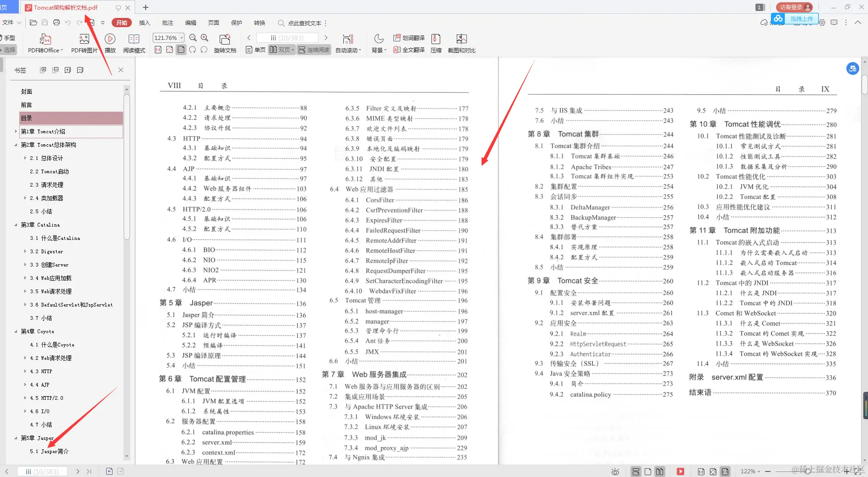Collapse 第3章 Catalina bookmark
This screenshot has height=477, width=868.
point(16,225)
